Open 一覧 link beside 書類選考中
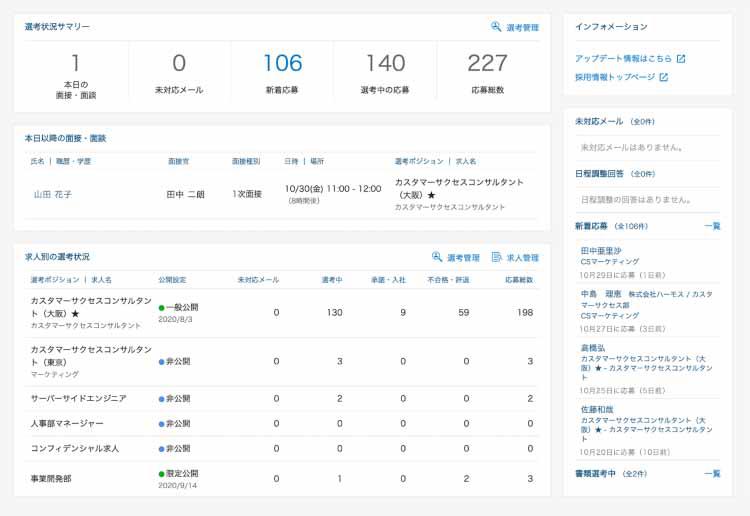750x516 pixels. point(712,473)
